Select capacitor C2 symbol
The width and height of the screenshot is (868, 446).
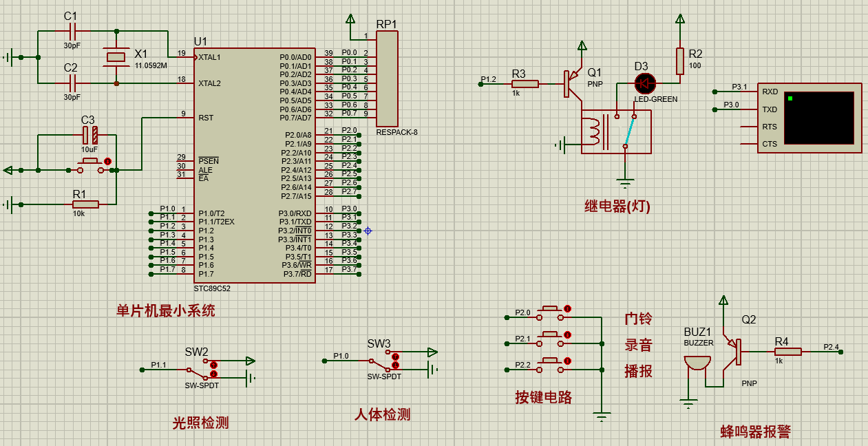click(x=71, y=83)
